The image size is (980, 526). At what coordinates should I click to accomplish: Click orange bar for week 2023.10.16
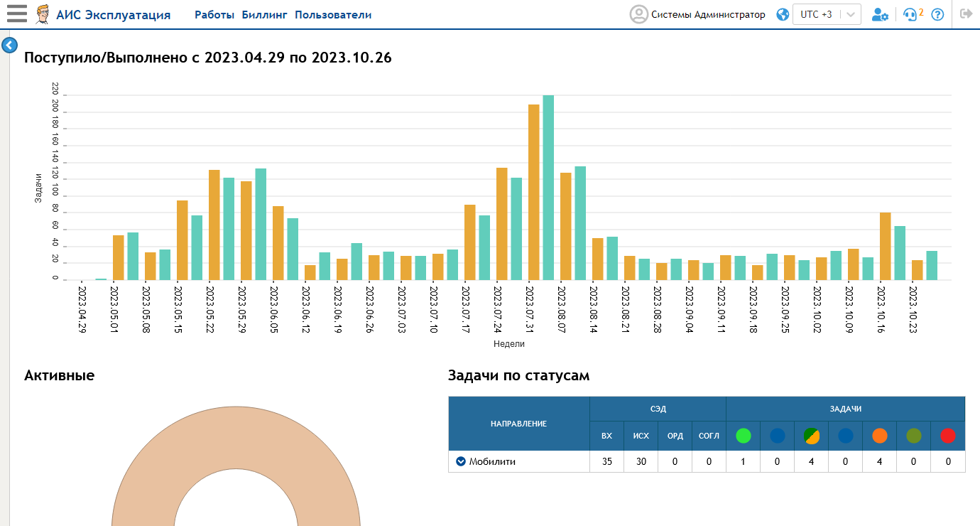pyautogui.click(x=886, y=246)
